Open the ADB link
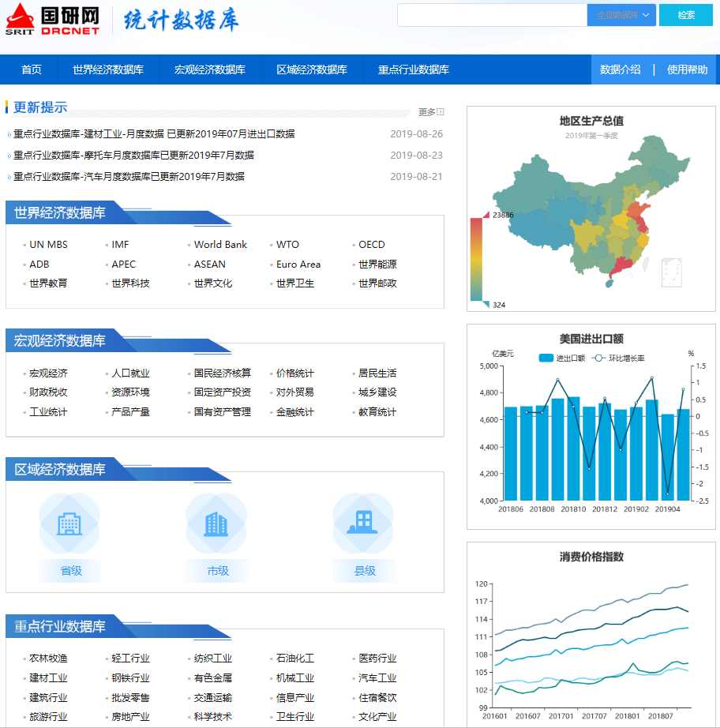The height and width of the screenshot is (728, 720). tap(39, 265)
